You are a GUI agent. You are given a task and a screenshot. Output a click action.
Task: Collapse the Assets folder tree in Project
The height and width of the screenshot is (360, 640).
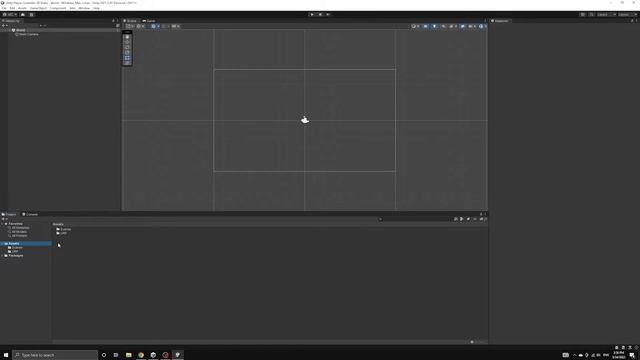pos(2,244)
